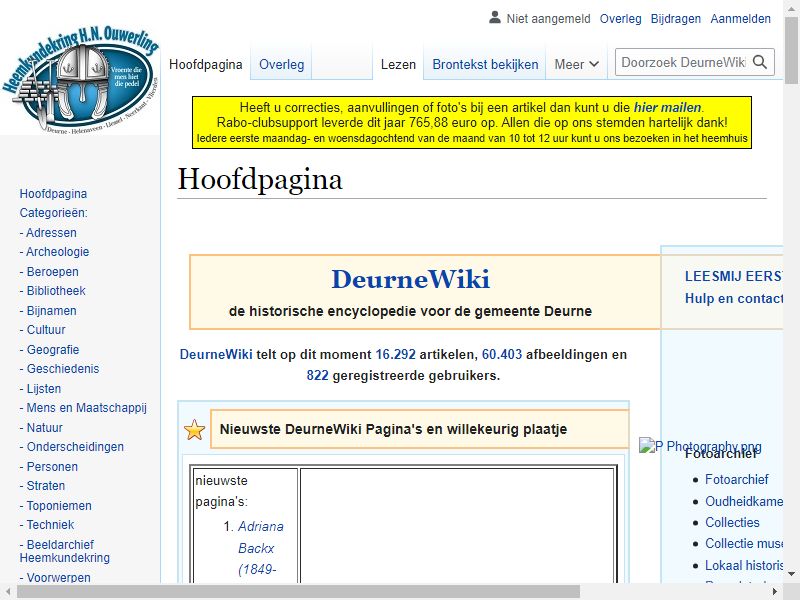Open the Aanmelden link
The width and height of the screenshot is (800, 600).
point(740,19)
